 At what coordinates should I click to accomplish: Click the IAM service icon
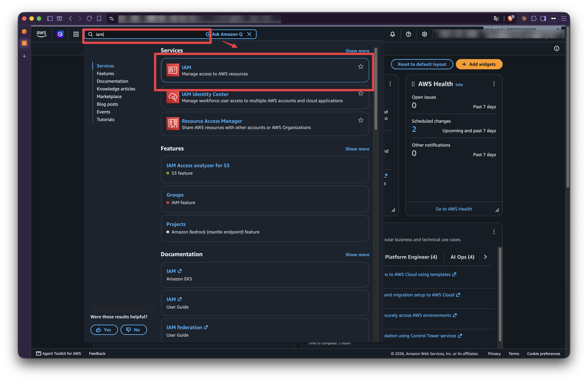coord(173,70)
